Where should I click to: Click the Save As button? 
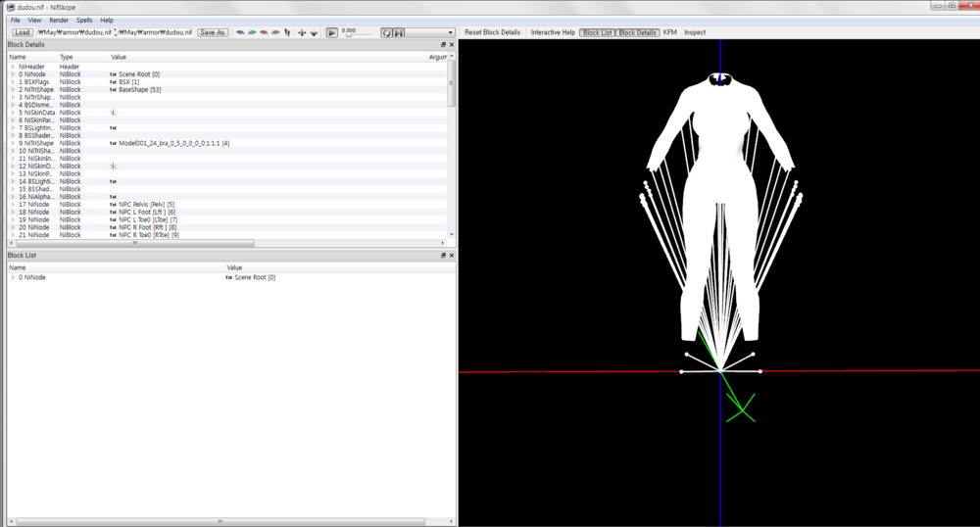click(213, 32)
